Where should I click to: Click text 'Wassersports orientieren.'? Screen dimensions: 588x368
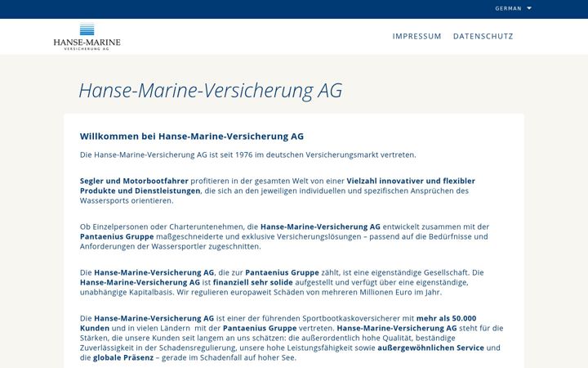127,200
